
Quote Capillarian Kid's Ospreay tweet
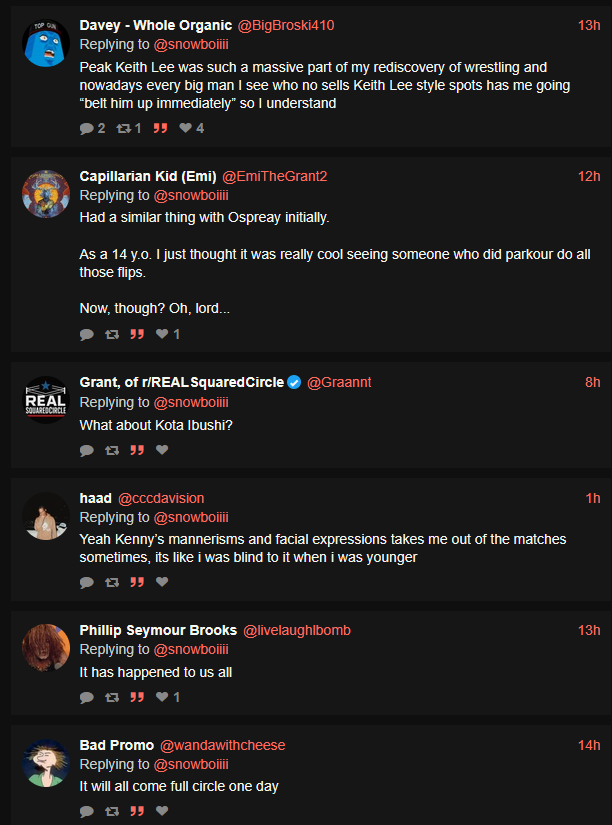point(137,334)
